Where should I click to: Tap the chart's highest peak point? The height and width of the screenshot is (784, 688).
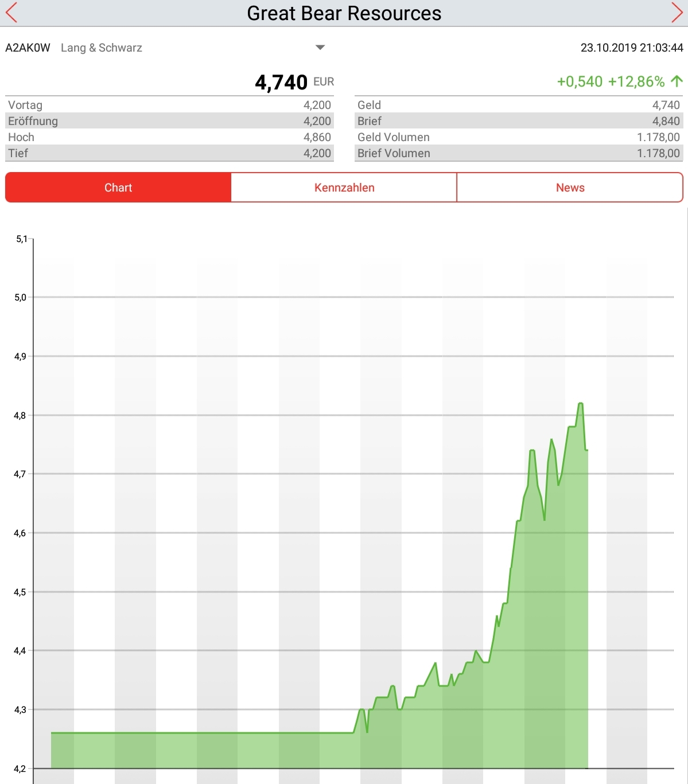(581, 404)
